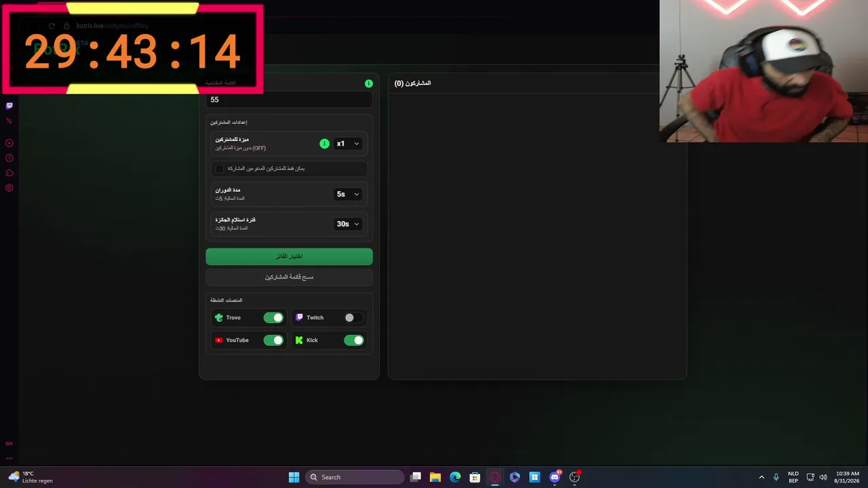Click the Twitch platform logo in the platforms panel
This screenshot has height=488, width=868.
click(x=299, y=317)
